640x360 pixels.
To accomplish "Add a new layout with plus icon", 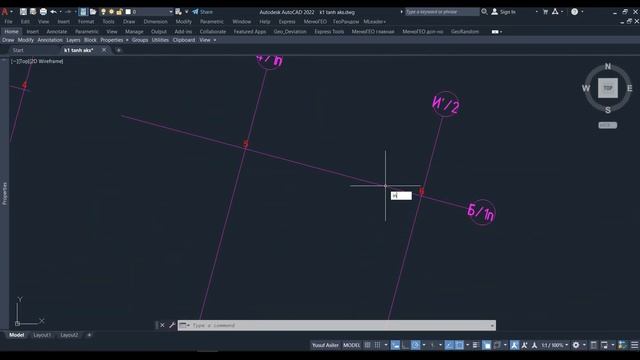I will pyautogui.click(x=89, y=335).
